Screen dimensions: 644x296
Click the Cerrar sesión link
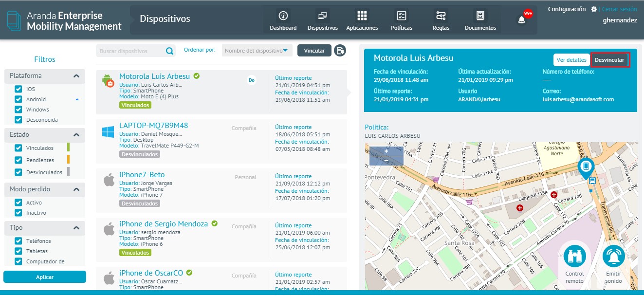coord(619,9)
